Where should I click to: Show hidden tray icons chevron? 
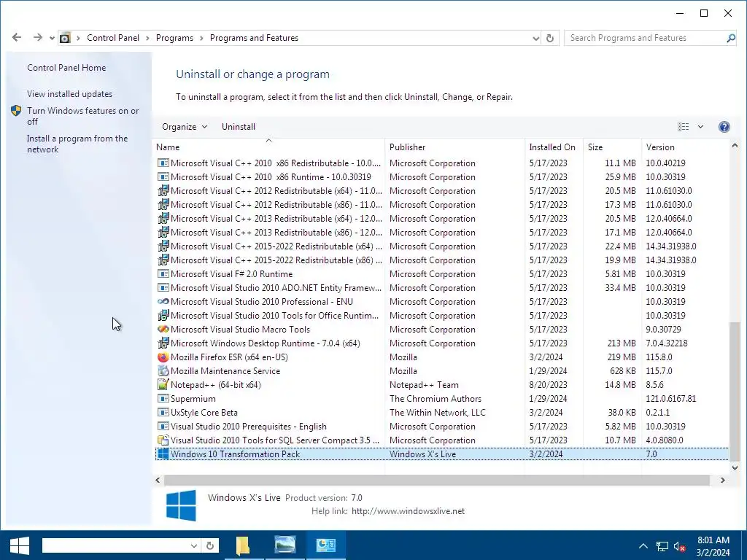click(x=643, y=546)
